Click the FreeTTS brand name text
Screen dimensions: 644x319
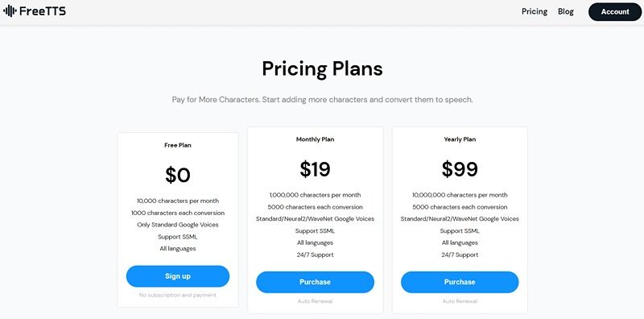[x=43, y=11]
